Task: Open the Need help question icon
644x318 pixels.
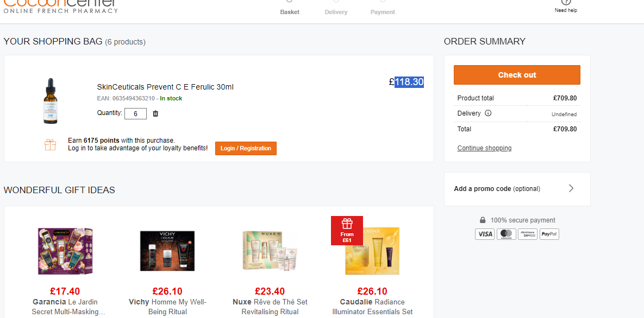Action: coord(566,2)
